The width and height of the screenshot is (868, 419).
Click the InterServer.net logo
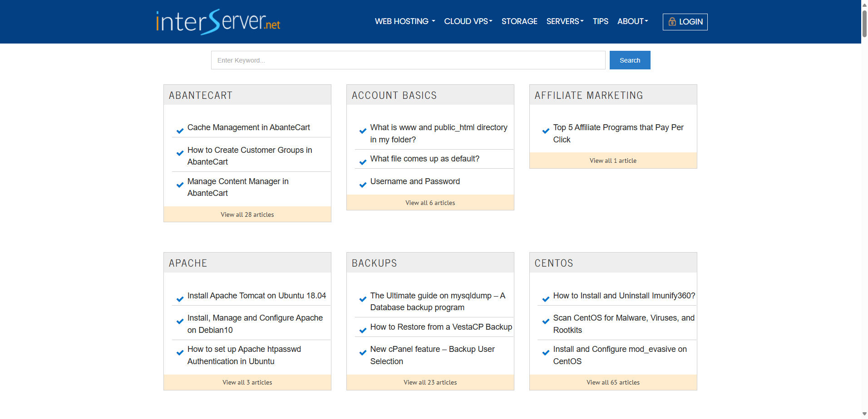click(x=218, y=22)
